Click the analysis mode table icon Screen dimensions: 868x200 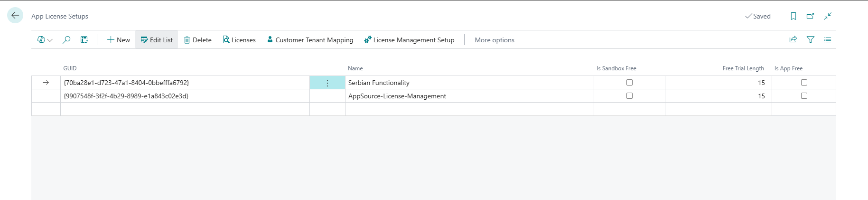[x=84, y=40]
